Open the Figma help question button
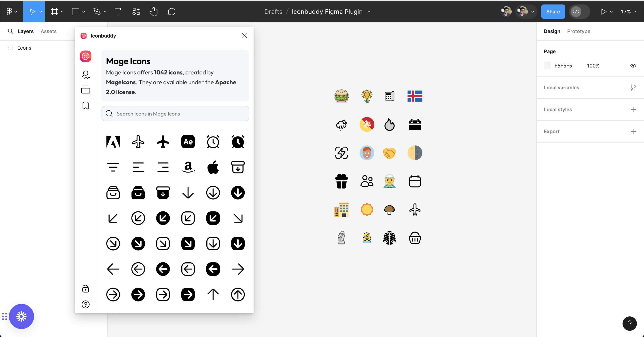This screenshot has width=644, height=337. click(x=629, y=324)
